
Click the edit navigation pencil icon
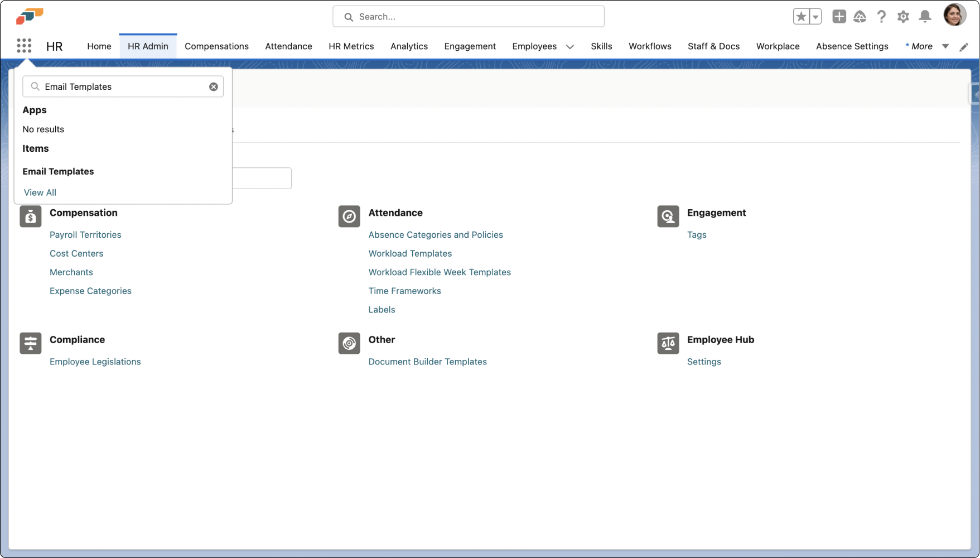click(964, 47)
